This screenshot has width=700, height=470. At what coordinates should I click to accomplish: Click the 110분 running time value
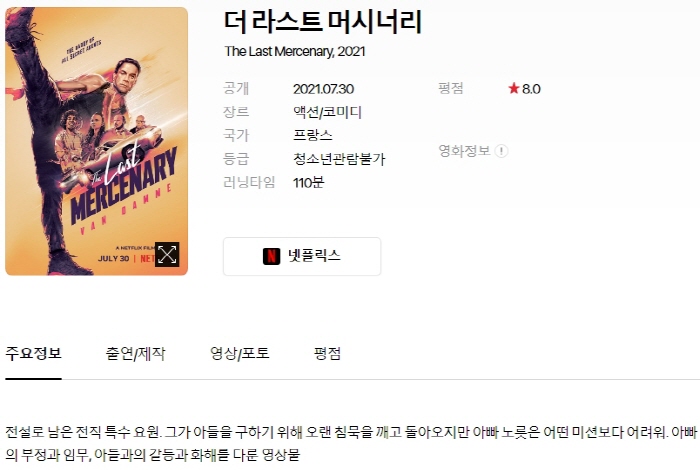click(308, 183)
